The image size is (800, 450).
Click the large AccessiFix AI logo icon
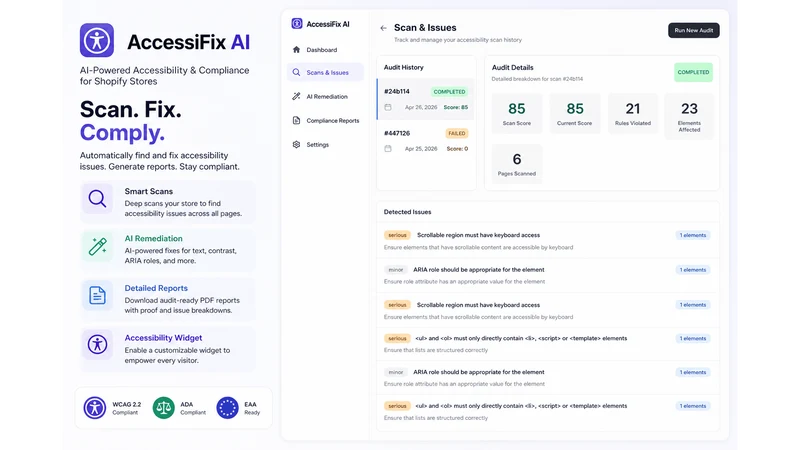click(96, 40)
